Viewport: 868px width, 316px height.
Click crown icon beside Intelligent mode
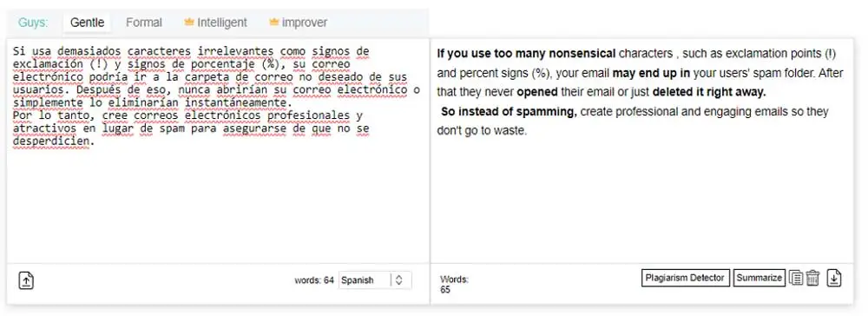tap(189, 22)
